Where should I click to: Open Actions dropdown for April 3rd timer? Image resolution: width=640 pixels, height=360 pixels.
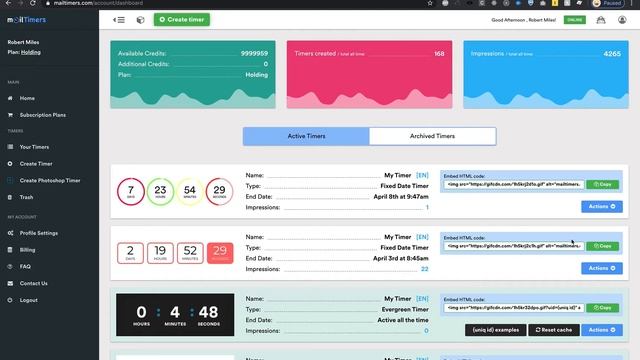(602, 268)
